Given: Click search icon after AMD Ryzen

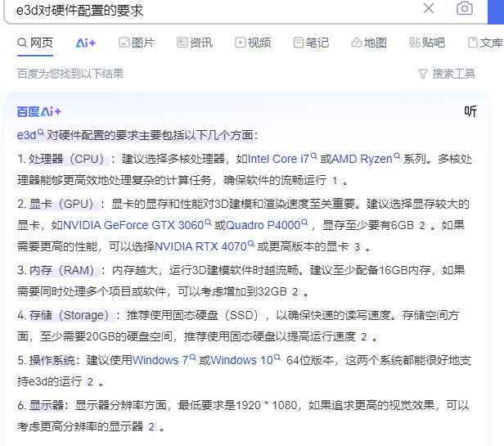Looking at the screenshot, I should tap(398, 155).
